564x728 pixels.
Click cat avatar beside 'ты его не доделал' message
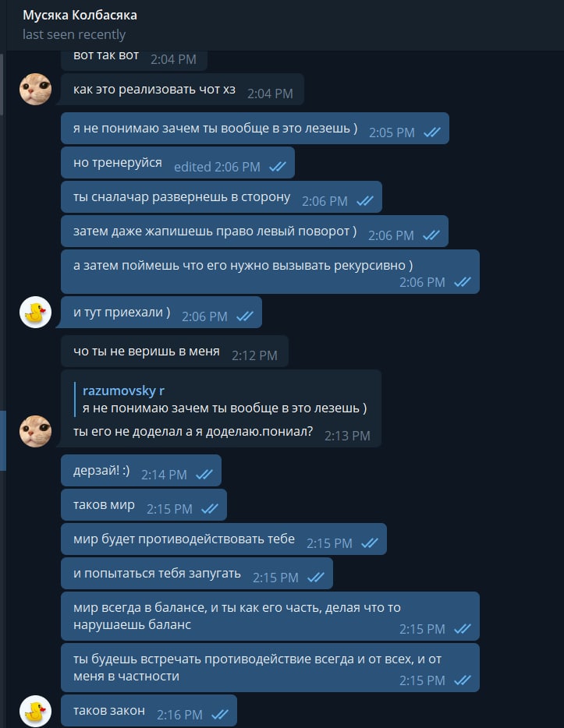(x=35, y=431)
